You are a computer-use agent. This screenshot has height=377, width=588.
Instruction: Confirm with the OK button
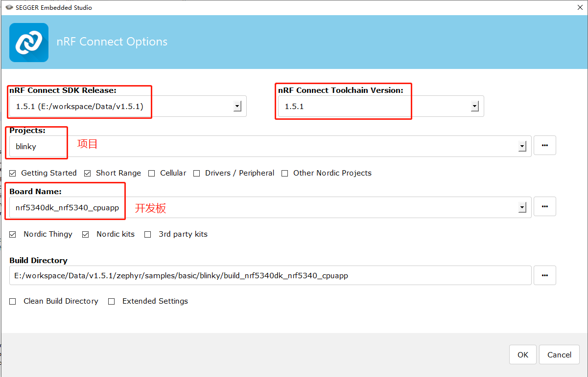[x=523, y=355]
